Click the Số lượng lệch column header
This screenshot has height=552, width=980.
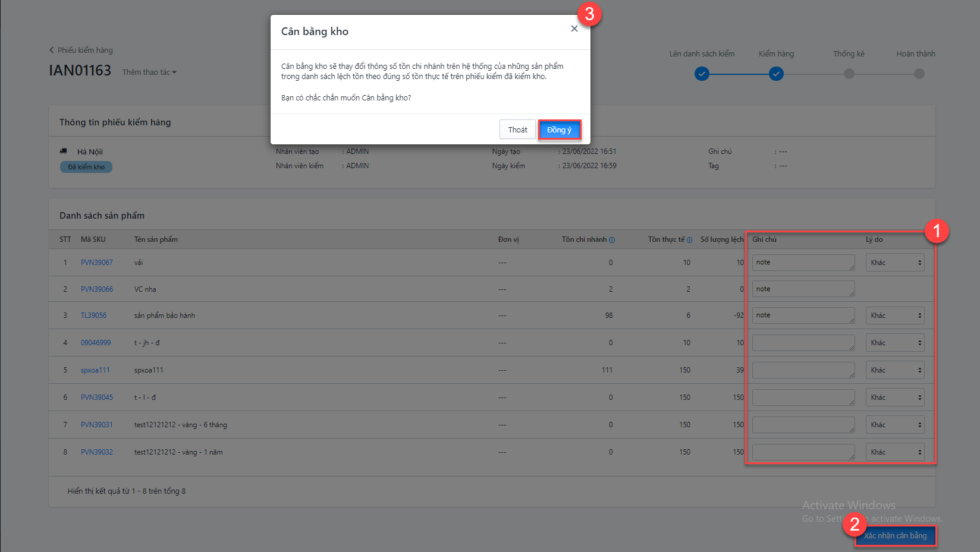point(722,239)
